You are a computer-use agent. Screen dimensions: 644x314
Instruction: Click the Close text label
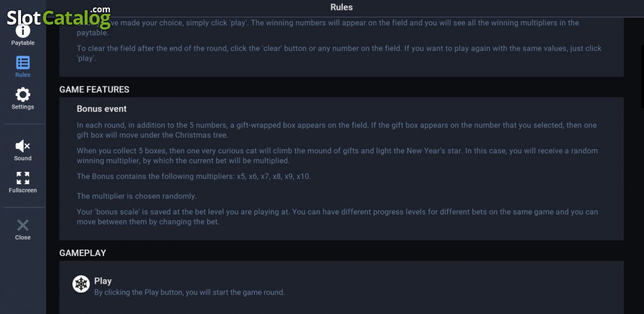point(23,238)
